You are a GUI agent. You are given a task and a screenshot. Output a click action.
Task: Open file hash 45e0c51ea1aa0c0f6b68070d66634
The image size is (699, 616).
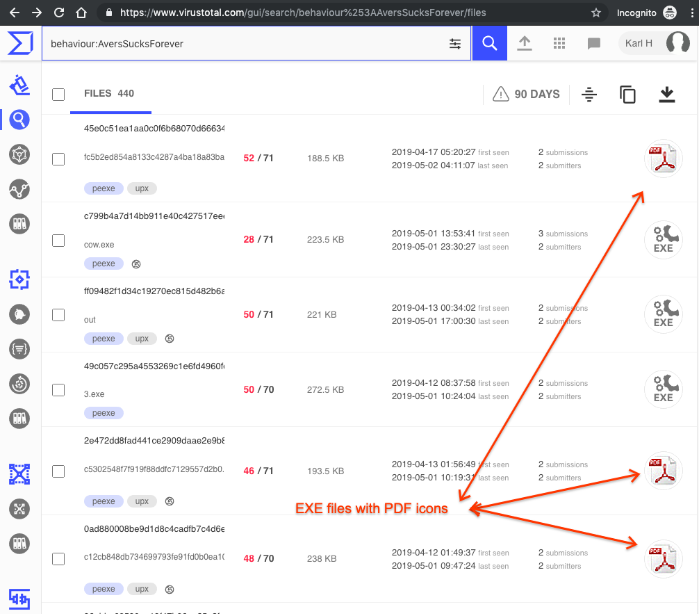154,129
